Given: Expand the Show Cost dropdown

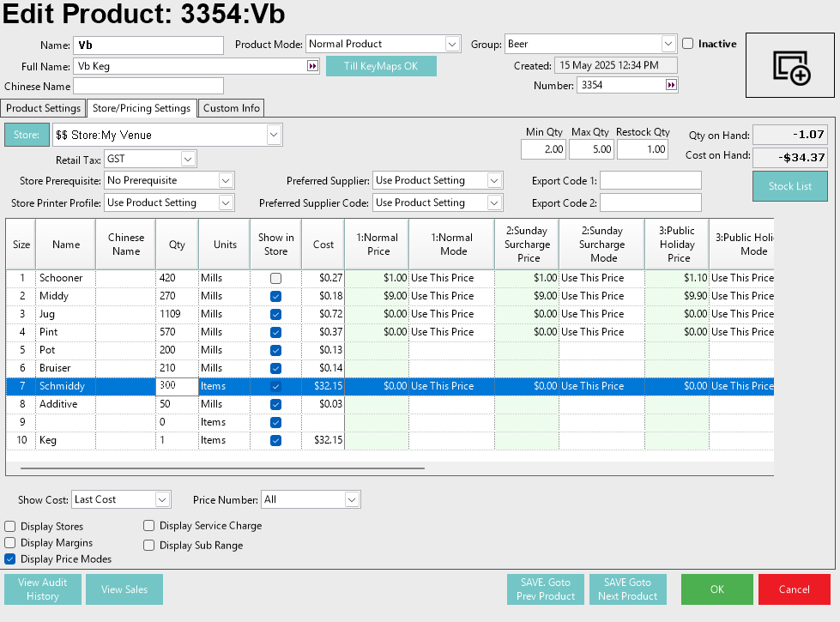Looking at the screenshot, I should tap(162, 499).
